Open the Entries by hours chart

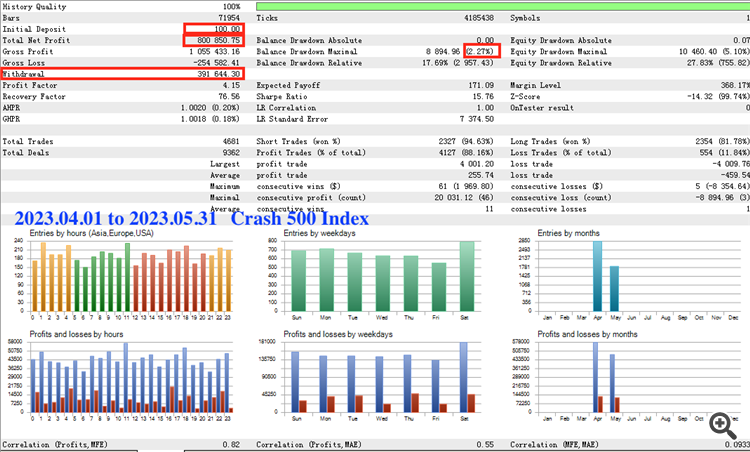tap(122, 273)
